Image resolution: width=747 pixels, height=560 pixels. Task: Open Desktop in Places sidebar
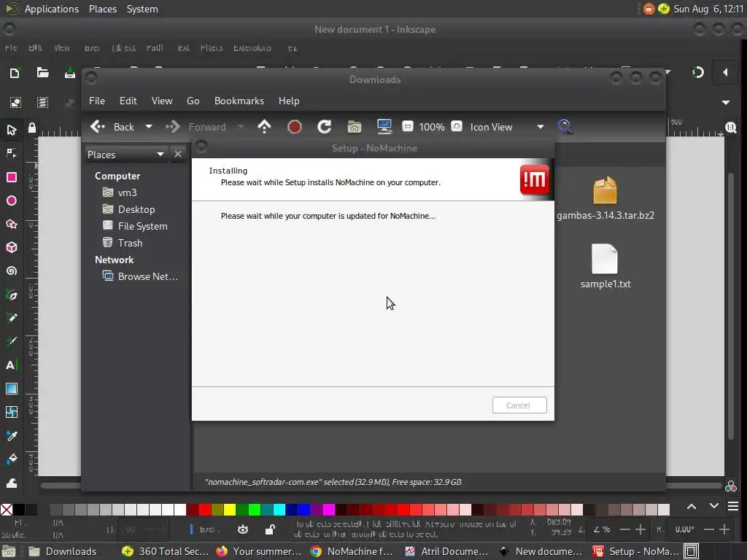pos(136,209)
